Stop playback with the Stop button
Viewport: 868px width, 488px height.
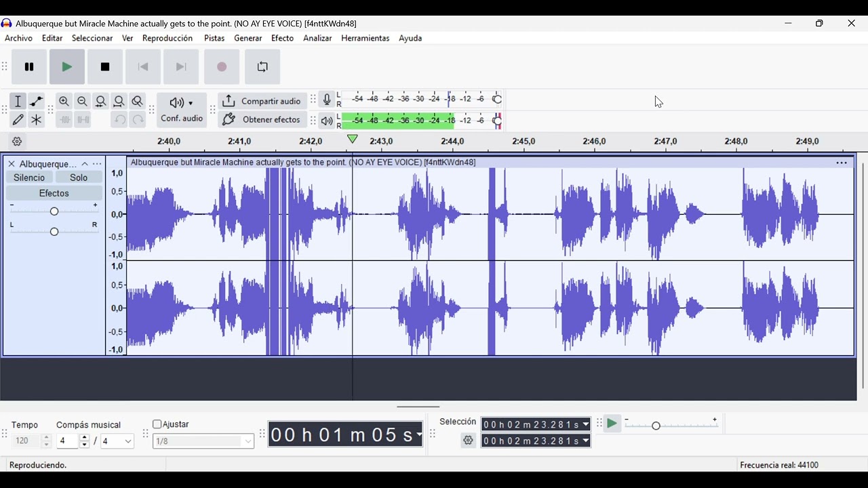pos(105,67)
